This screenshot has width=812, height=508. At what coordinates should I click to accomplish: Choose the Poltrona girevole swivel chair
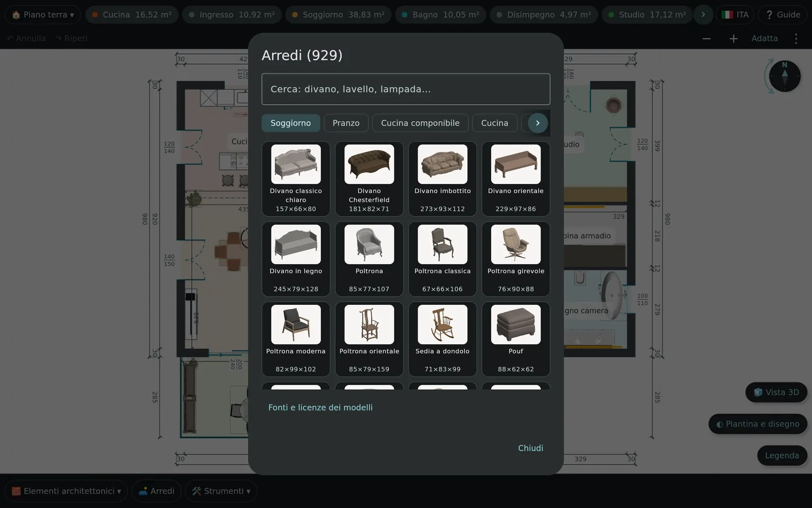tap(516, 259)
